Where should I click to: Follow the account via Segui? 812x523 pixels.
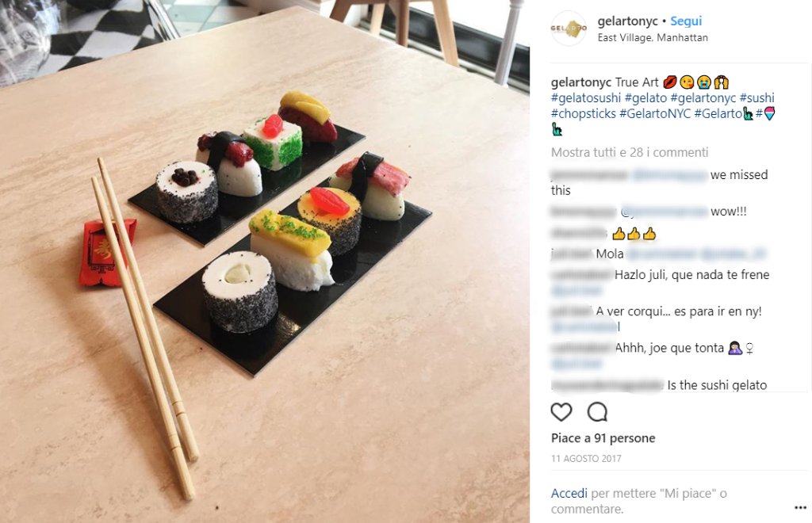pos(686,21)
